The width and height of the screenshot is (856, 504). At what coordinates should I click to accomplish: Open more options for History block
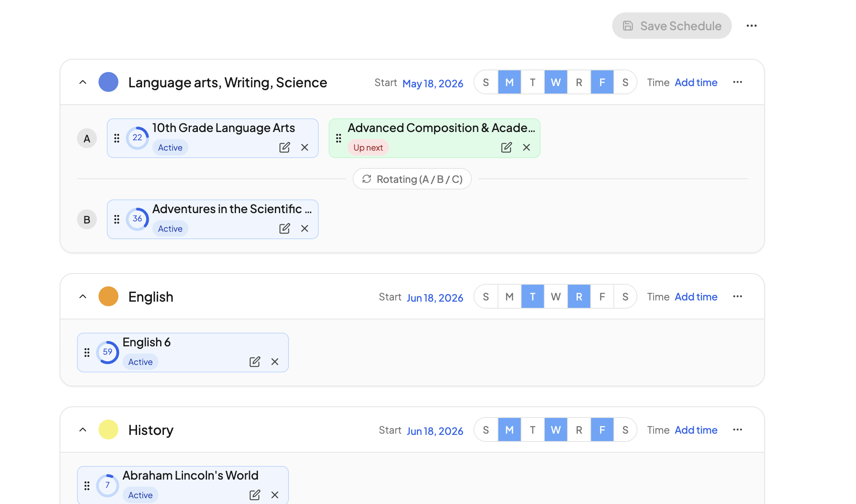(738, 430)
